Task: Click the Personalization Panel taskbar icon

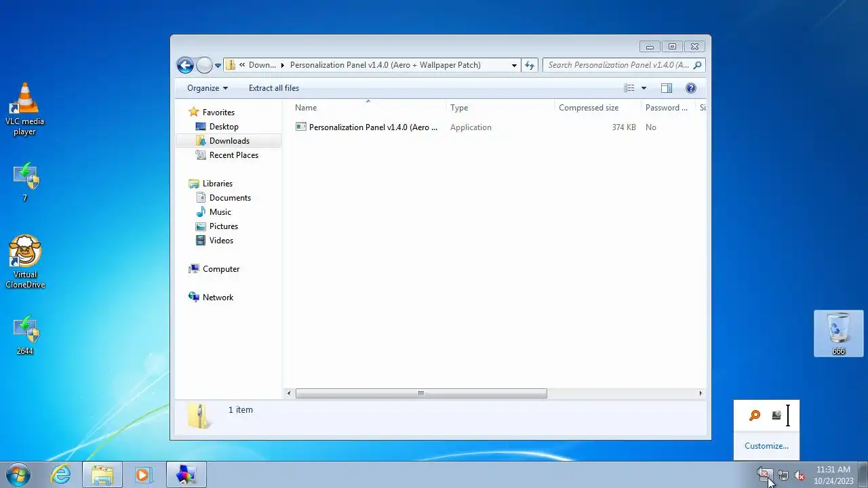Action: coord(186,475)
